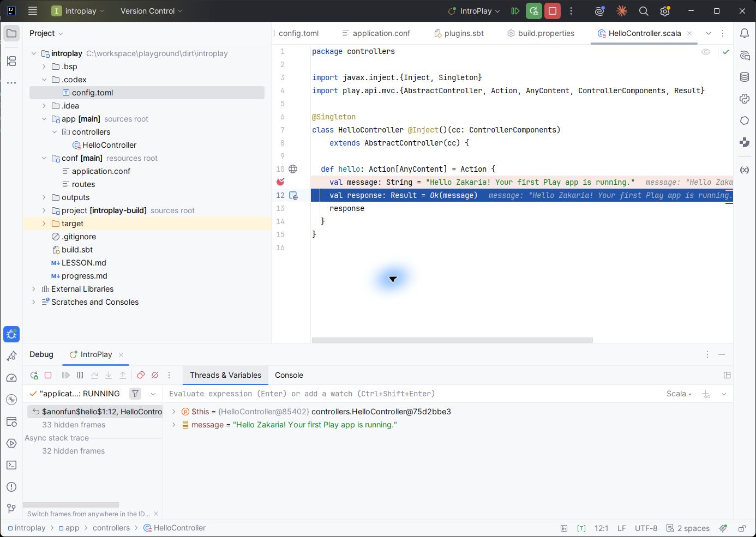Click LF line separator widget
The width and height of the screenshot is (756, 537).
click(621, 528)
